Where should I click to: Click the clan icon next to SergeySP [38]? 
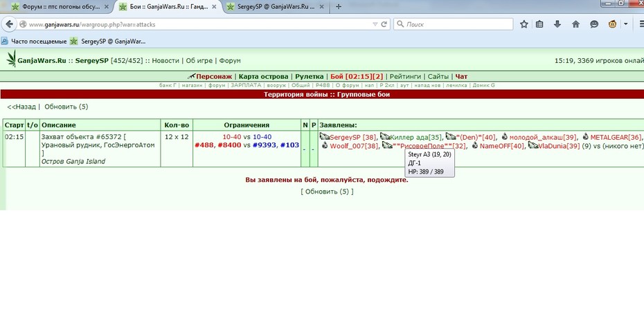click(325, 136)
